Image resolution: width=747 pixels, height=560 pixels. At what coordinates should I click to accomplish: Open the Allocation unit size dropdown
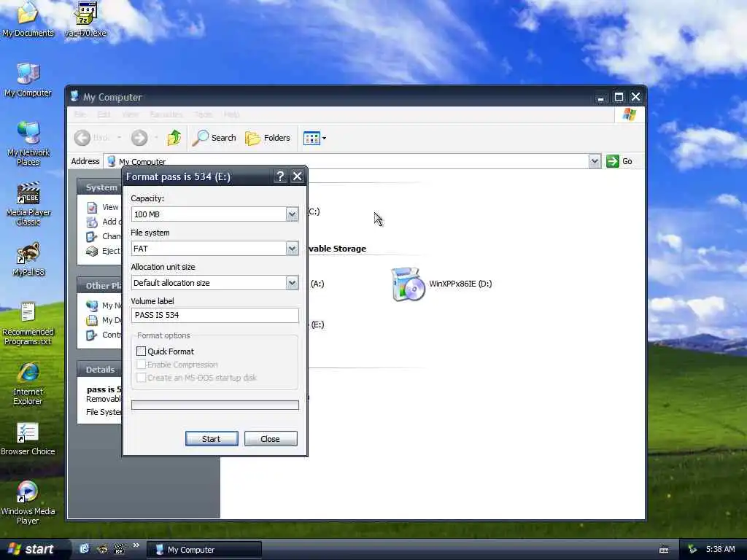tap(292, 283)
